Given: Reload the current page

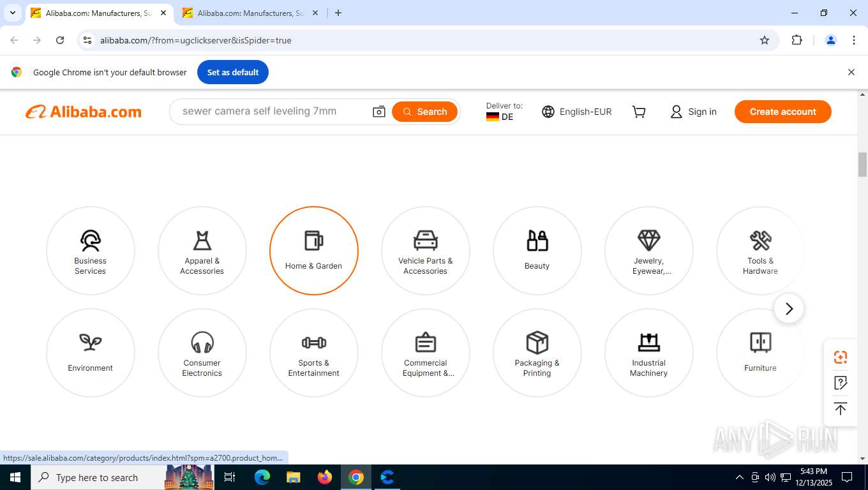Looking at the screenshot, I should [60, 40].
